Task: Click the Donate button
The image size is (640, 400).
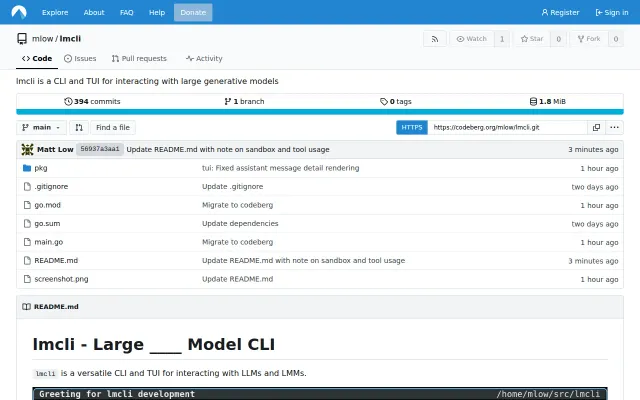Action: pyautogui.click(x=193, y=12)
